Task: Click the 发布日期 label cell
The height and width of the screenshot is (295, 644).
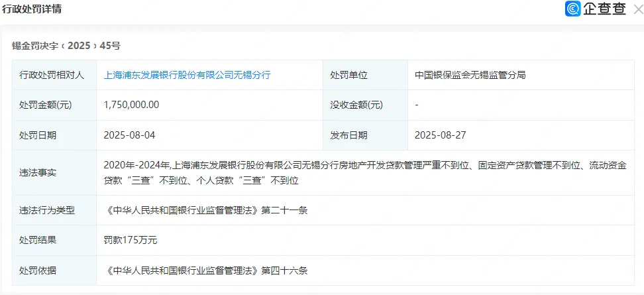Action: (x=365, y=135)
